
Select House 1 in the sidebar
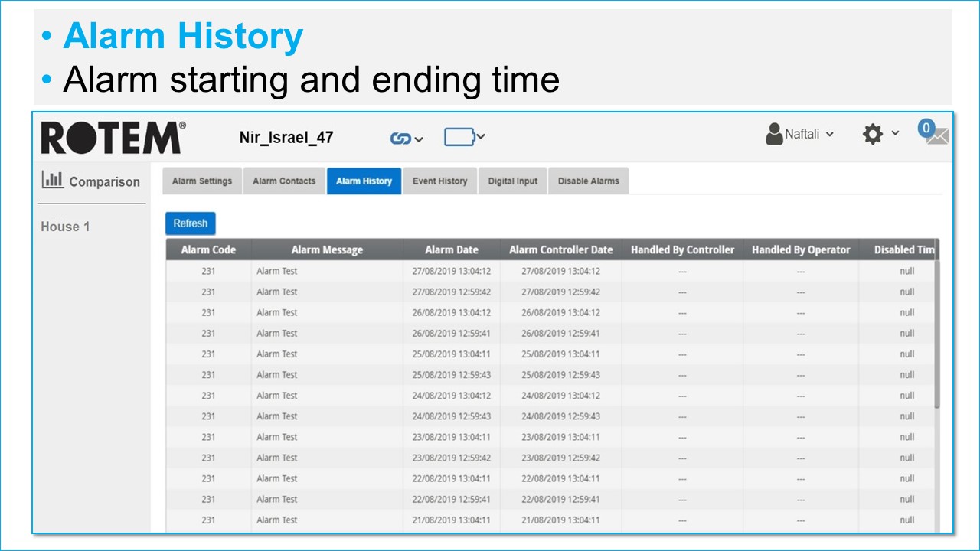click(x=65, y=227)
